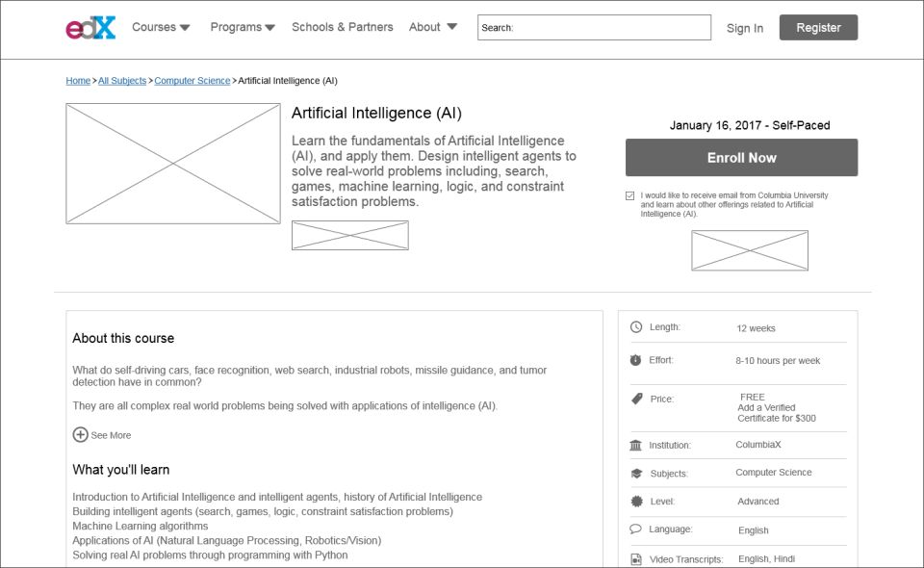Click the Effort gauge icon

coord(635,360)
